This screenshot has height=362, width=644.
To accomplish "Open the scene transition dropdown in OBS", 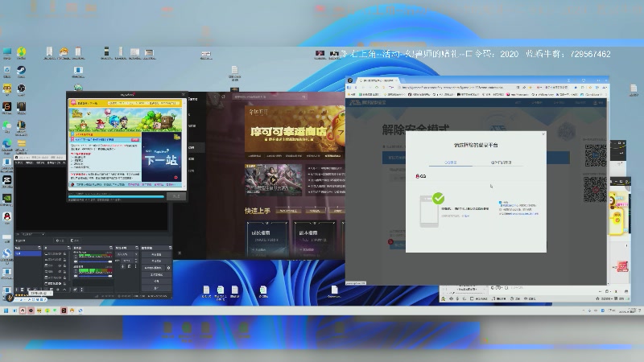I will (x=126, y=254).
